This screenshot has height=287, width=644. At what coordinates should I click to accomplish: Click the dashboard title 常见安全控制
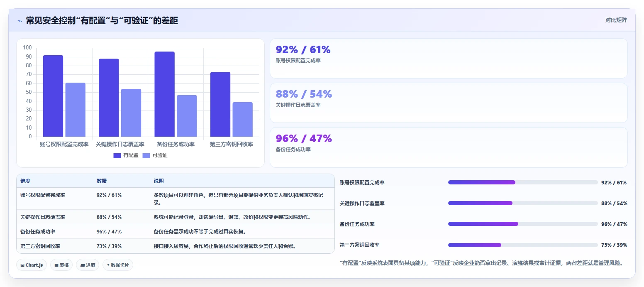pyautogui.click(x=102, y=21)
